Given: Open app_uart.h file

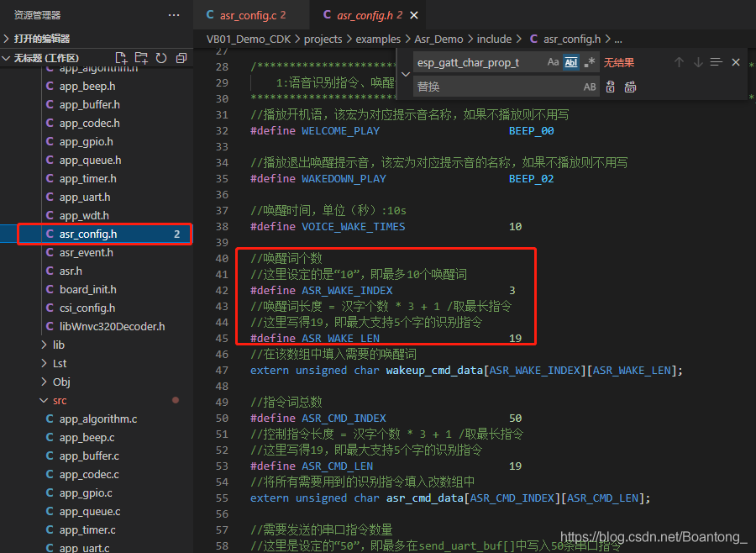Looking at the screenshot, I should coord(97,197).
